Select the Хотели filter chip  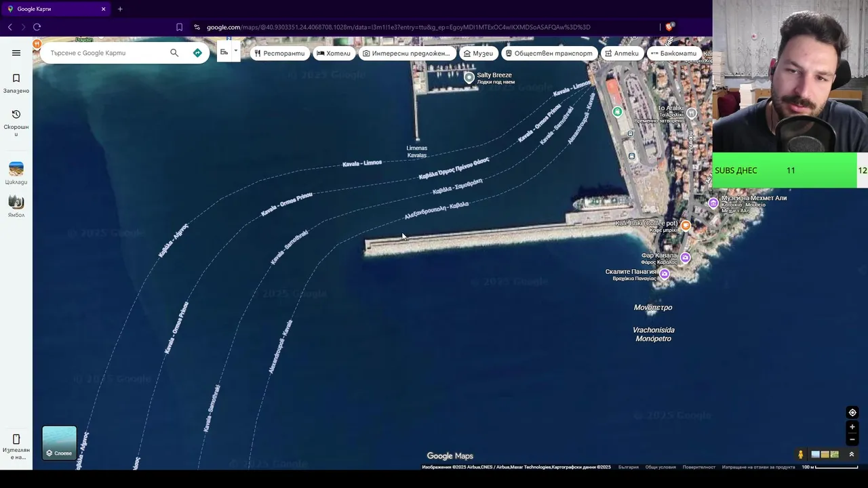tap(334, 53)
